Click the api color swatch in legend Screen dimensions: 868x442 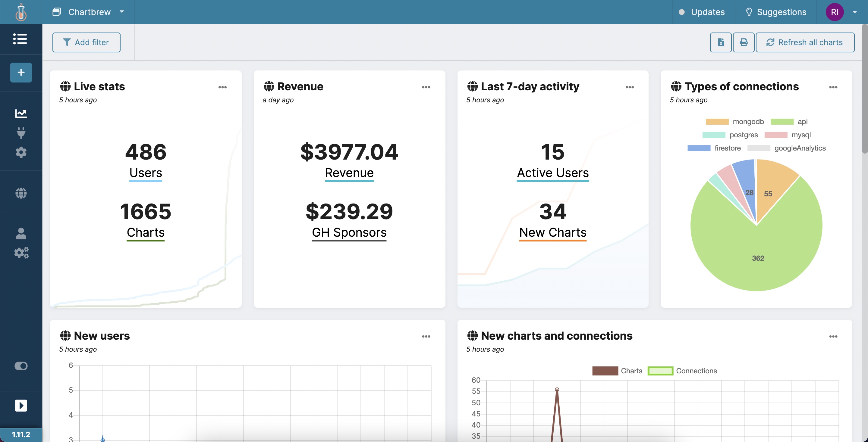[x=782, y=122]
